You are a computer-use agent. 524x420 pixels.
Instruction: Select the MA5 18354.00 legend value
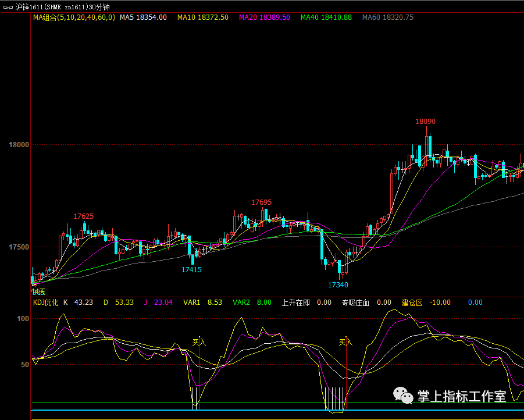point(143,17)
